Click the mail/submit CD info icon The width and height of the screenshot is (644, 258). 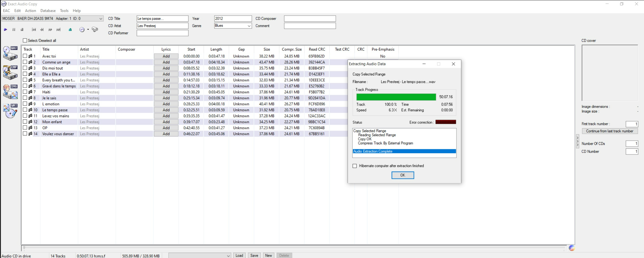coord(95,30)
